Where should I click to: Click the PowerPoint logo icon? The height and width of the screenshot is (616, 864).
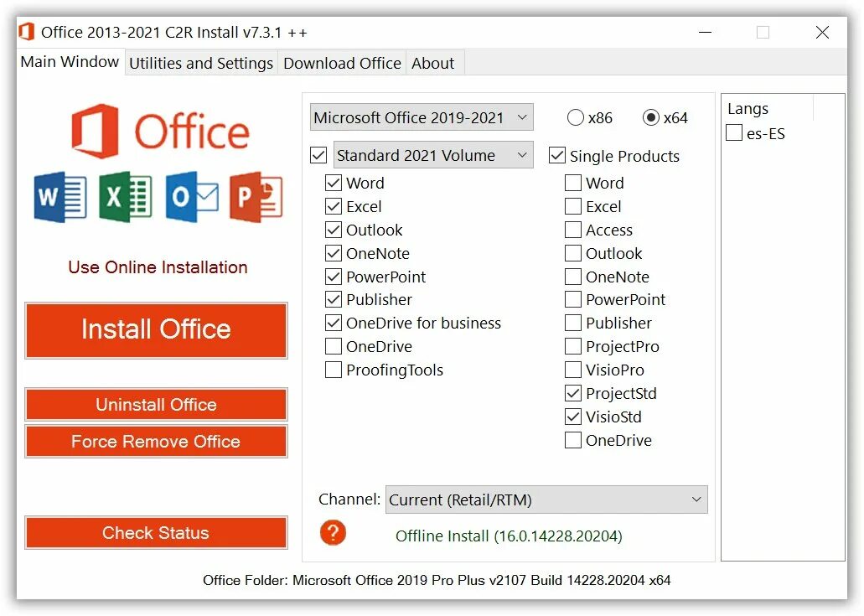click(256, 197)
